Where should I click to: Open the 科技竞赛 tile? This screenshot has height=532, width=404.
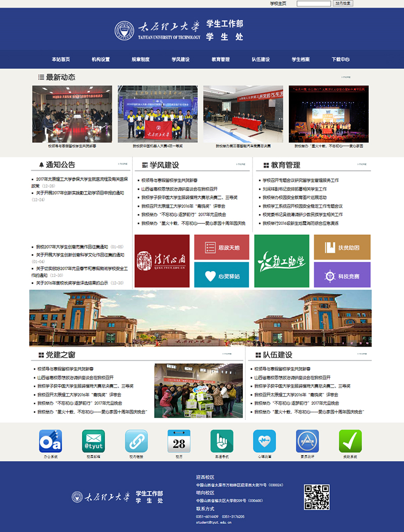(x=342, y=275)
